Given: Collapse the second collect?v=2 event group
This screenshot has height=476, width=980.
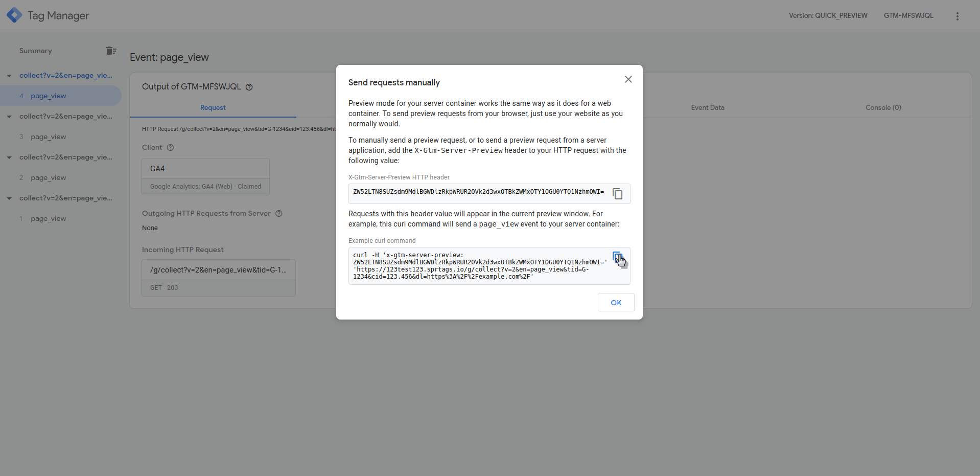Looking at the screenshot, I should tap(9, 117).
